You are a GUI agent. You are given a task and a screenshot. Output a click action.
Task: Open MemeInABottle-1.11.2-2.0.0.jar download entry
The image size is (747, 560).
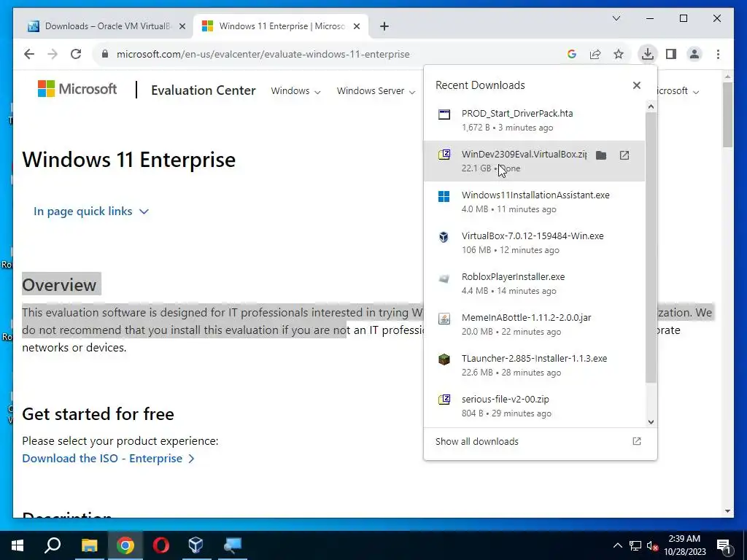[x=534, y=324]
